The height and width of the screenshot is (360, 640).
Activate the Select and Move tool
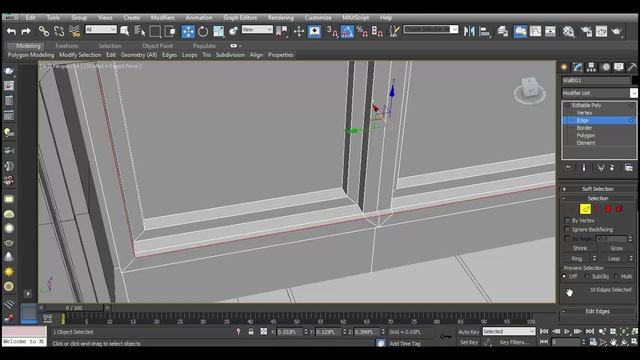pos(188,31)
